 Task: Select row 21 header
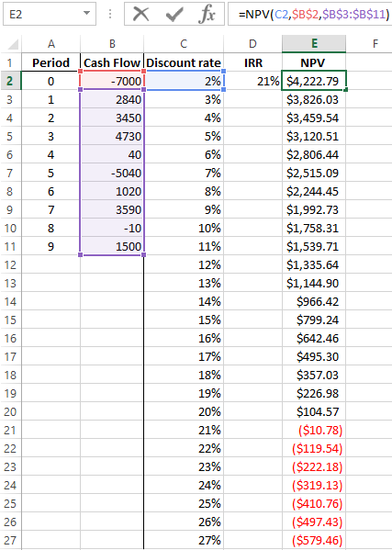(x=10, y=430)
